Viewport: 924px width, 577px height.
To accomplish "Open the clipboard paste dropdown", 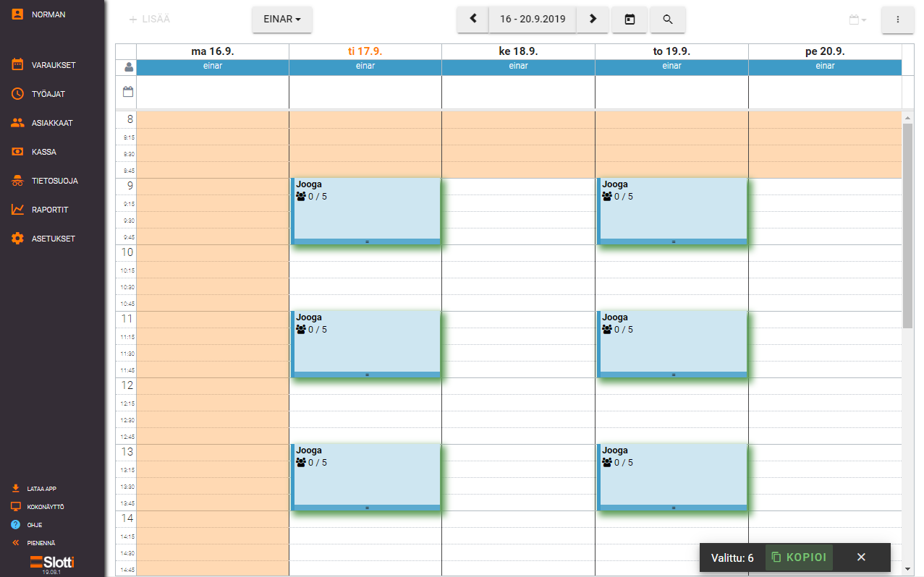I will 857,20.
